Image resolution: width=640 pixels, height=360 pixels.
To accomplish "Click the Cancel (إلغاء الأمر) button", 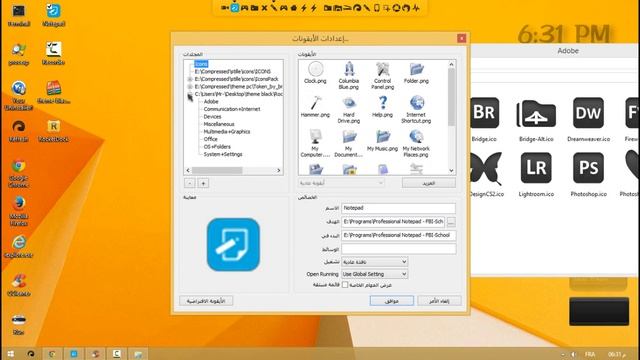I will pyautogui.click(x=439, y=301).
